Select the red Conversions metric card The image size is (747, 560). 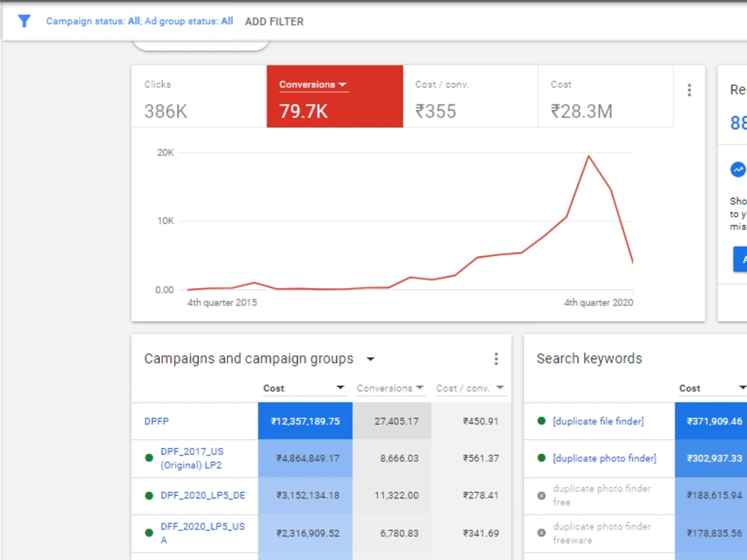click(335, 96)
